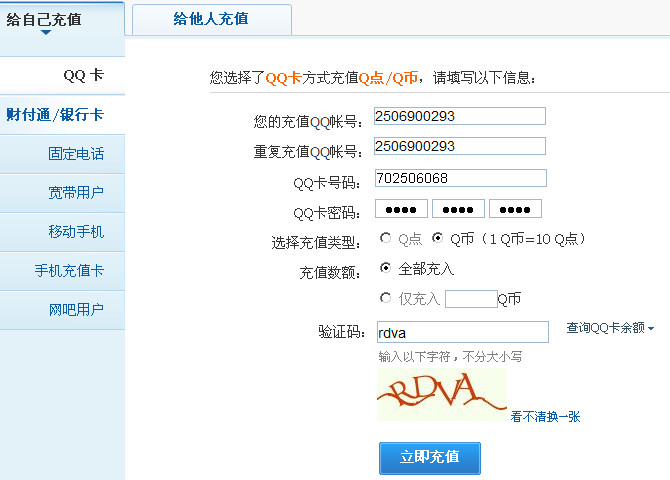Viewport: 670px width, 480px height.
Task: Select 宽带用户 in the sidebar
Action: [62, 193]
